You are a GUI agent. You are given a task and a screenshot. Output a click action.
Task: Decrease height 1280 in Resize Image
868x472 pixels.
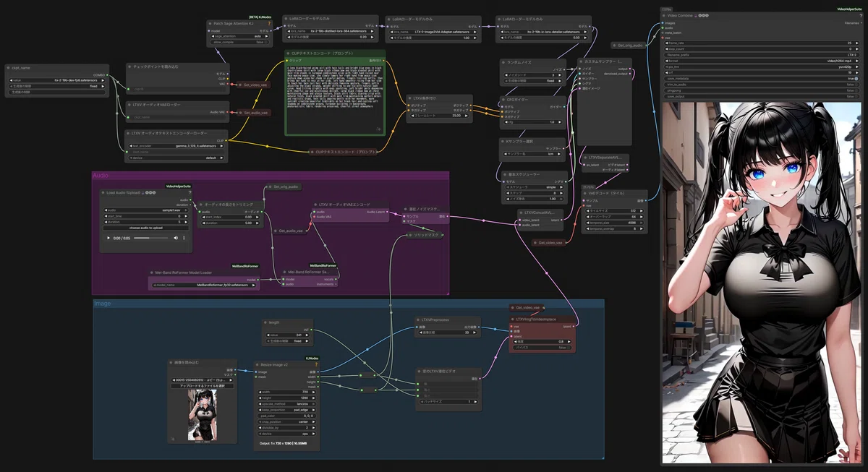pos(260,398)
